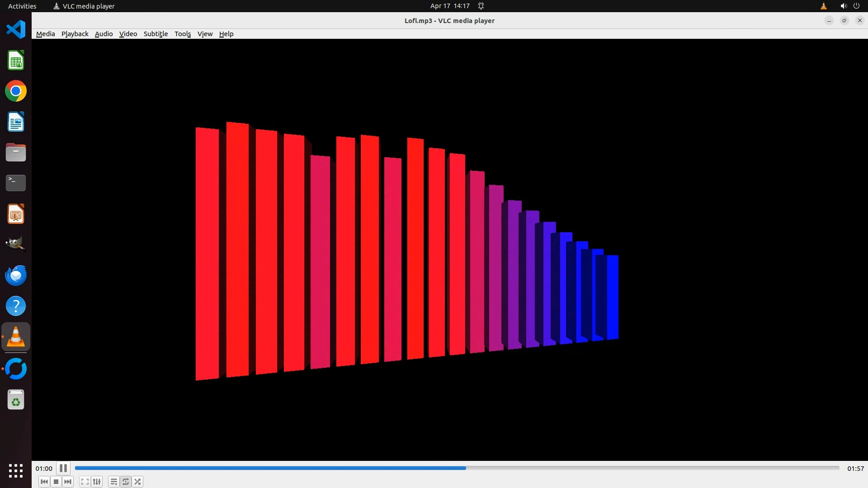Enable random shuffle playback
This screenshot has height=488, width=868.
coord(137,482)
